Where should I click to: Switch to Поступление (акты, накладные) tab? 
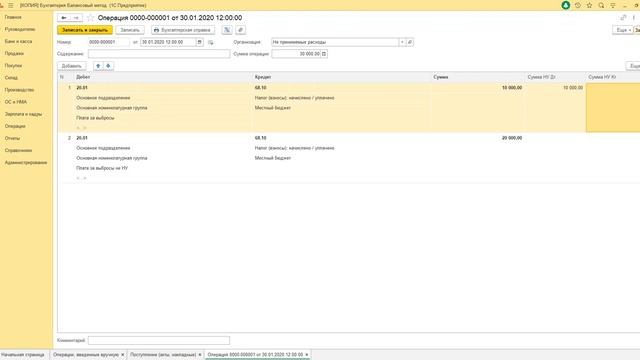[x=163, y=355]
